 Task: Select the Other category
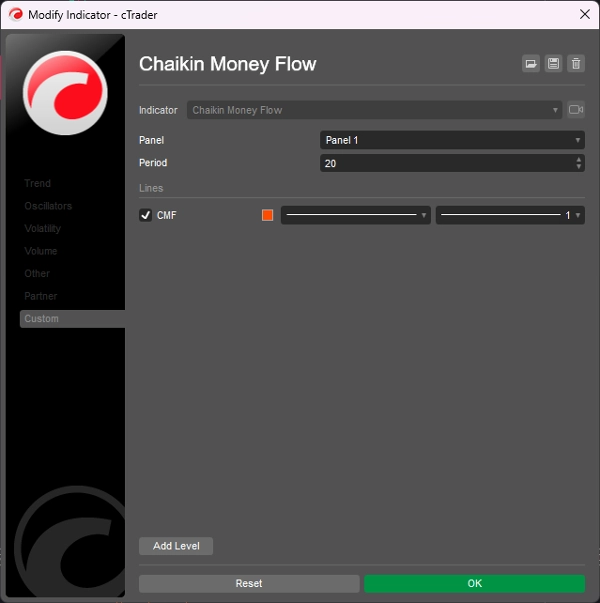pyautogui.click(x=37, y=273)
